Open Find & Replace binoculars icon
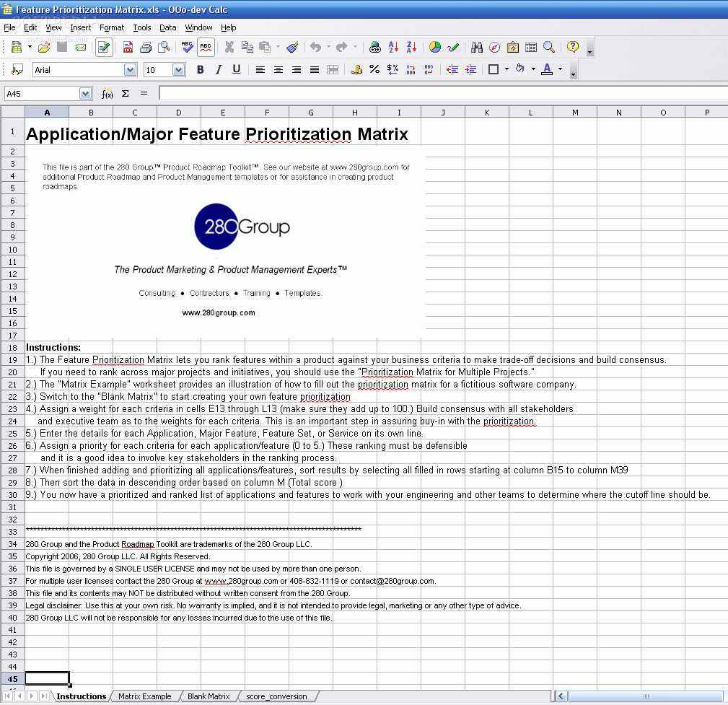The height and width of the screenshot is (705, 728). pos(477,47)
